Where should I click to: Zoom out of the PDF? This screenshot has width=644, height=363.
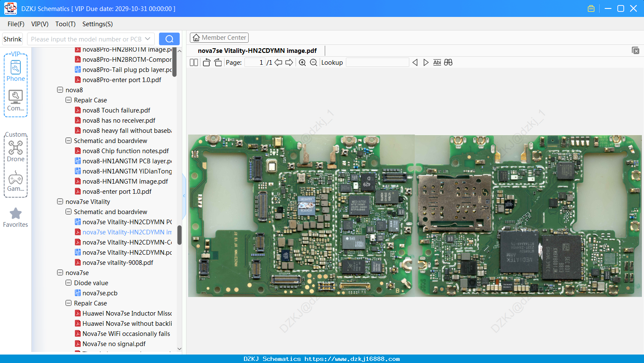coord(313,63)
